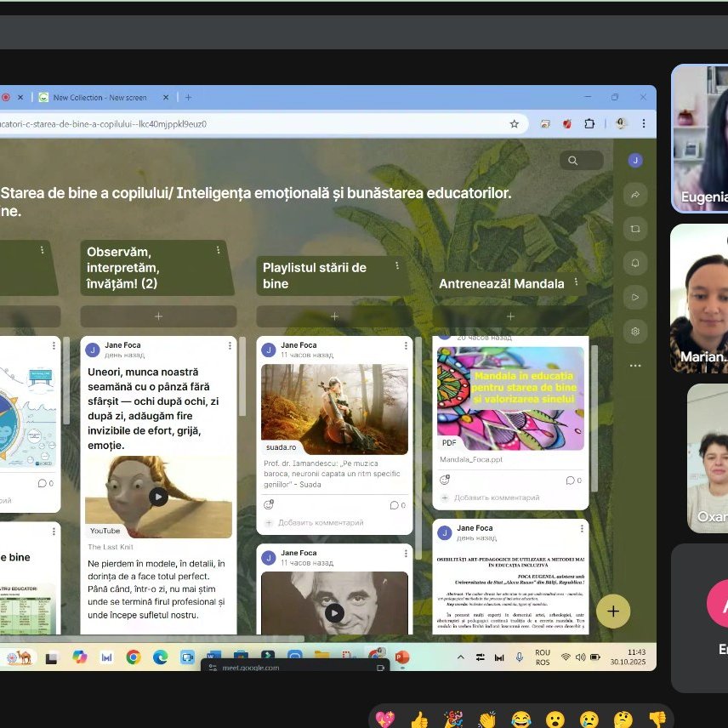Image resolution: width=728 pixels, height=728 pixels.
Task: Send the thumbs down emoji reaction
Action: (x=657, y=719)
